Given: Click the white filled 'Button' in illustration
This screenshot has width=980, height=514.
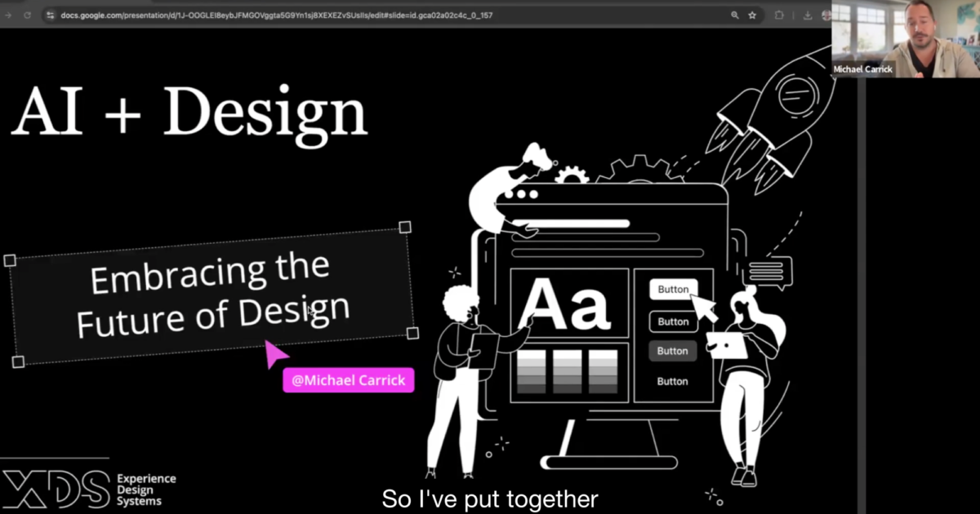Looking at the screenshot, I should [x=674, y=290].
